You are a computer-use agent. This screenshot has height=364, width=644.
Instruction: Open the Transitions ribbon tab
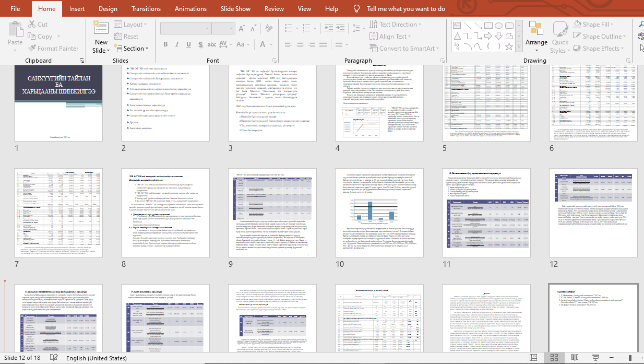[146, 9]
